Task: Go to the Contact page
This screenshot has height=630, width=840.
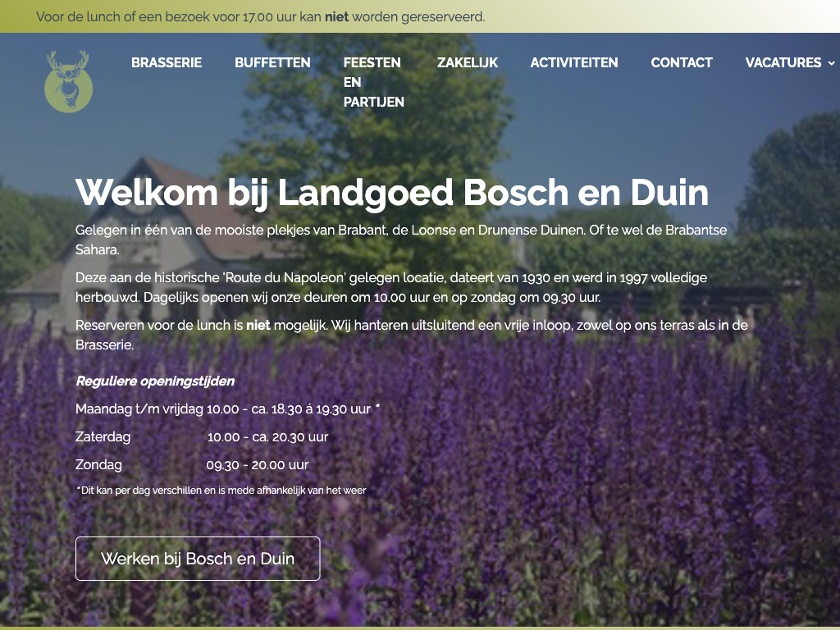Action: pyautogui.click(x=682, y=62)
